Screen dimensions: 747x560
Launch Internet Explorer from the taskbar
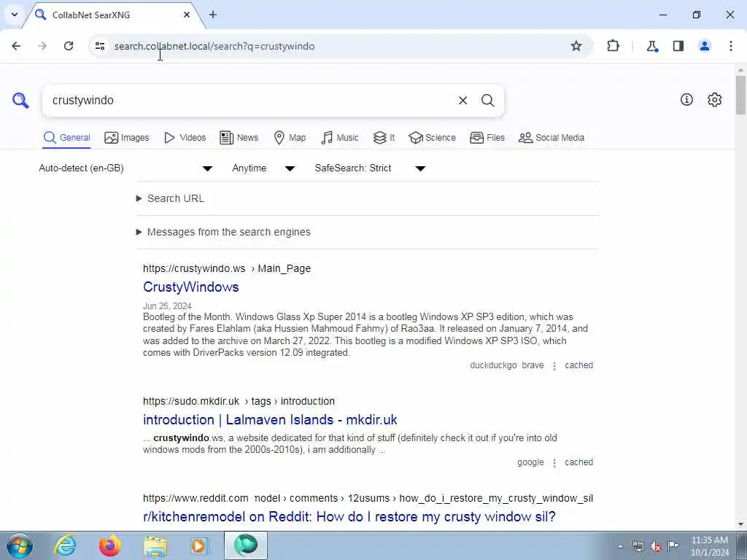point(65,545)
